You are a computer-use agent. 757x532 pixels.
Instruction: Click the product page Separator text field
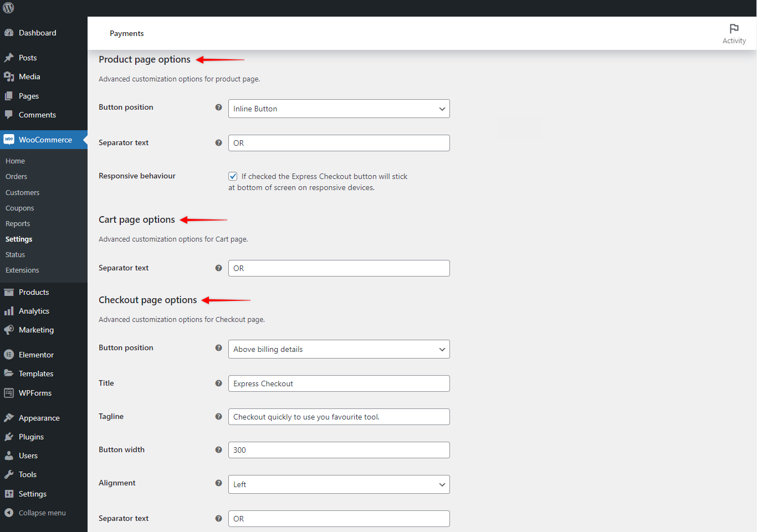tap(339, 143)
